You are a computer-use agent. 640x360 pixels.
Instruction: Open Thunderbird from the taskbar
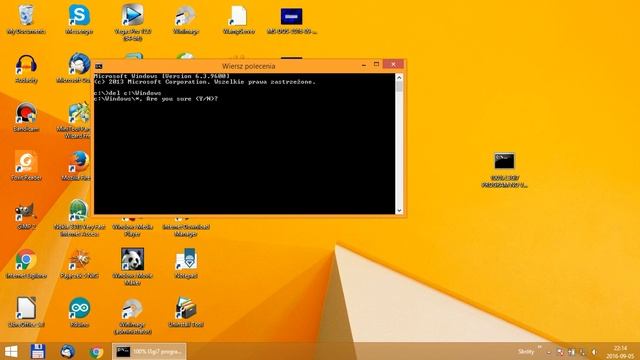[x=67, y=351]
